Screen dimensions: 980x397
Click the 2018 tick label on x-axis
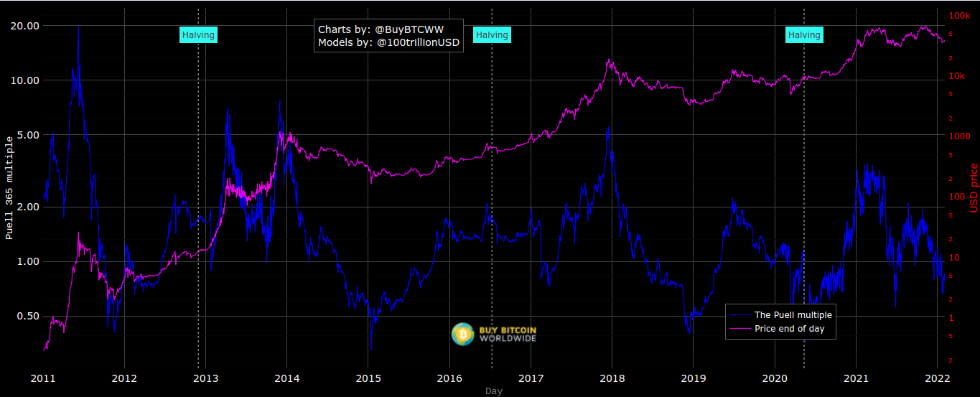pyautogui.click(x=612, y=378)
